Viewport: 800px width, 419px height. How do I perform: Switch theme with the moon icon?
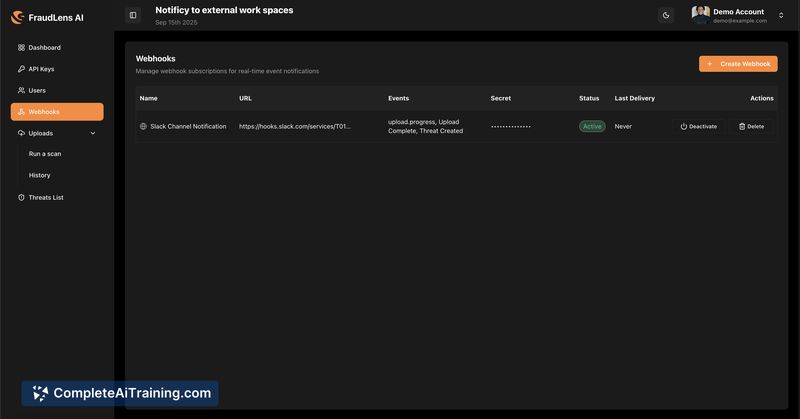(666, 15)
